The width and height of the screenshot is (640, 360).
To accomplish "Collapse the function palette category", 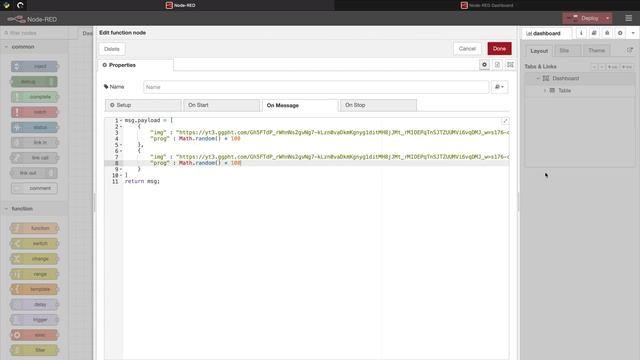I will point(6,209).
